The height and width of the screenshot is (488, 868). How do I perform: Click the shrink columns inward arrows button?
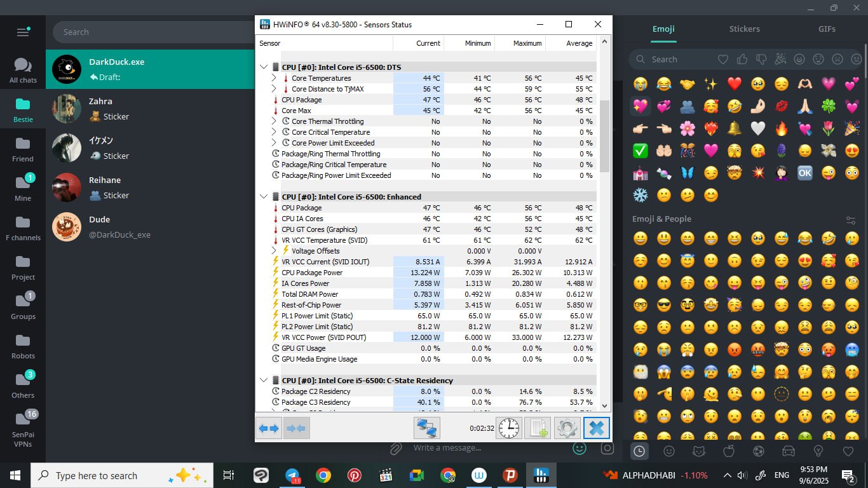(296, 428)
